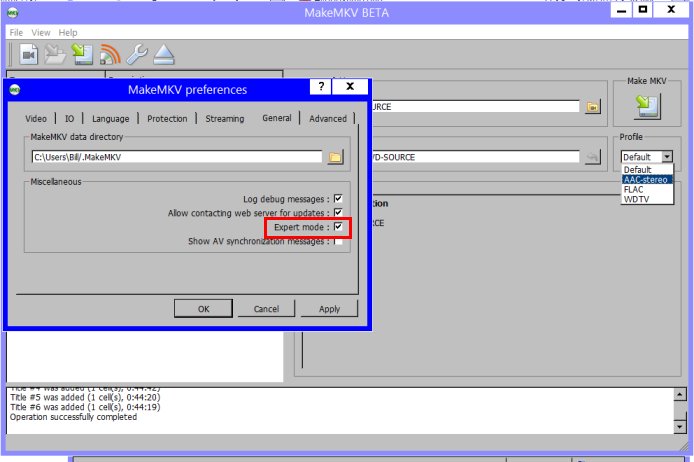
Task: Switch to the Video tab
Action: [36, 119]
